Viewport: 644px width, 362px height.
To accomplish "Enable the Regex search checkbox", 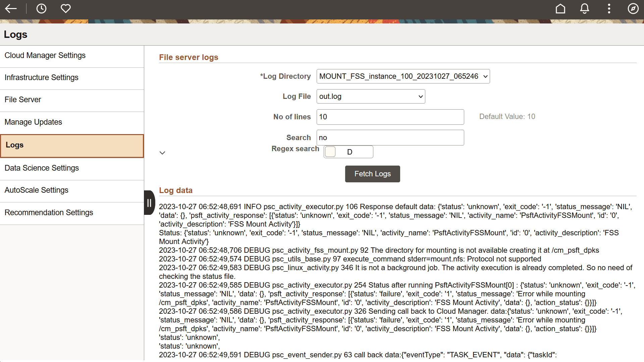I will (x=330, y=152).
